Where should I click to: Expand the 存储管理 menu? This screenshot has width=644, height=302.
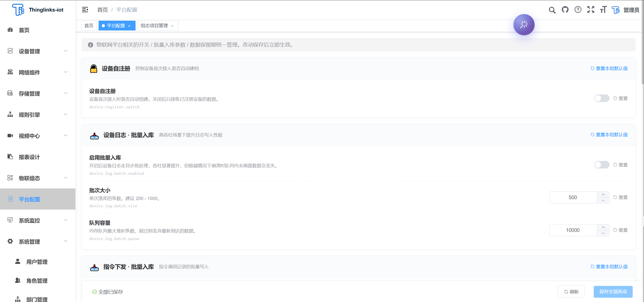(38, 94)
